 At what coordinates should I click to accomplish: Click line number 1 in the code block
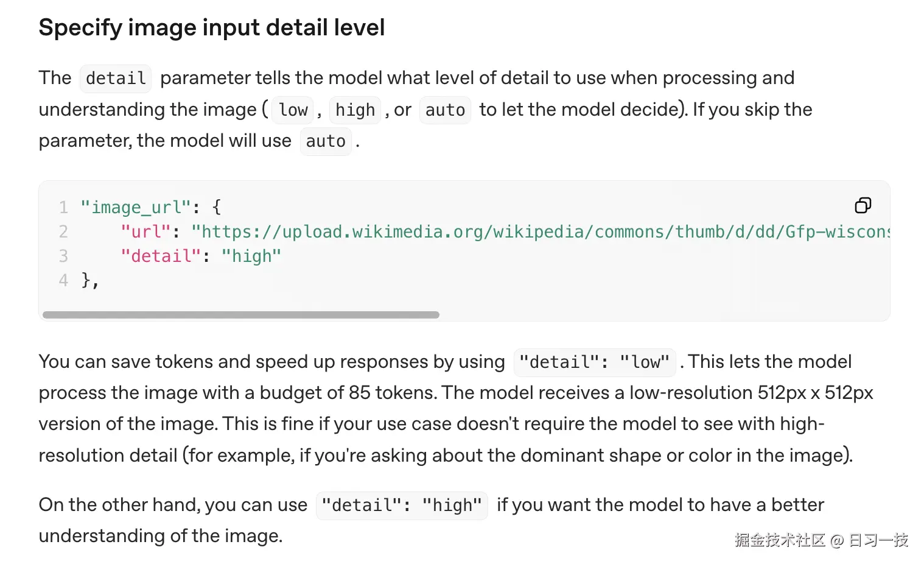pyautogui.click(x=63, y=207)
